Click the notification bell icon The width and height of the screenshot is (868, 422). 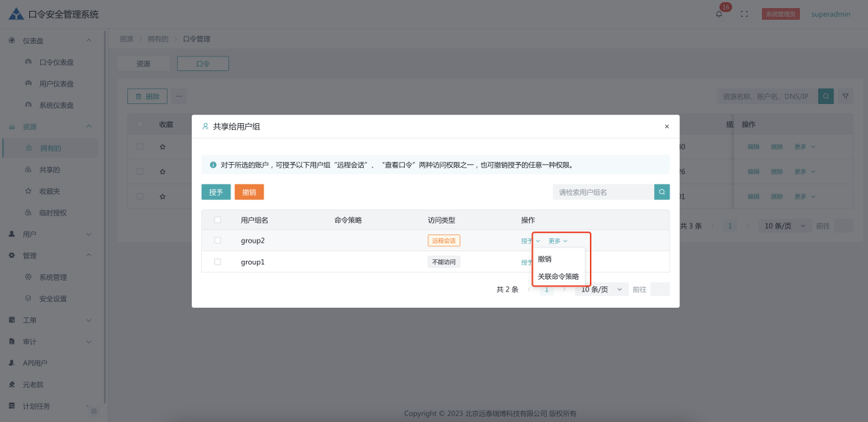(x=719, y=14)
